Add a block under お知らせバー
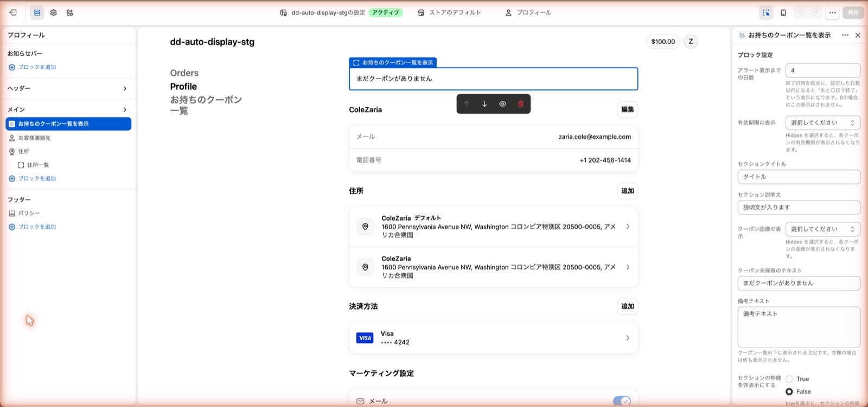This screenshot has height=407, width=868. [x=33, y=67]
